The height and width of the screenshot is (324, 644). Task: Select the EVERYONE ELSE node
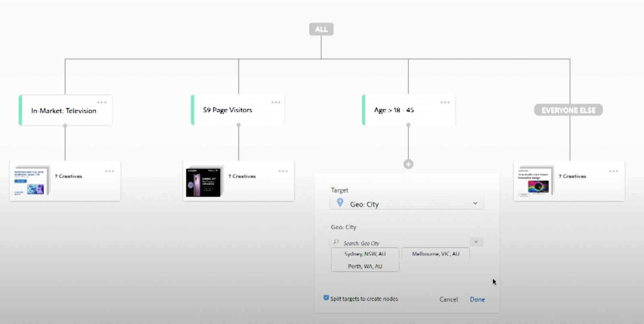(x=568, y=110)
